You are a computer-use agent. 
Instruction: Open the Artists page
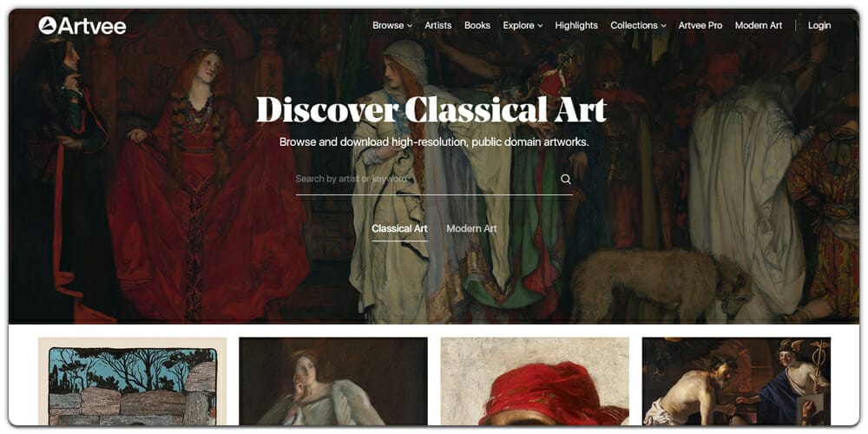coord(437,25)
